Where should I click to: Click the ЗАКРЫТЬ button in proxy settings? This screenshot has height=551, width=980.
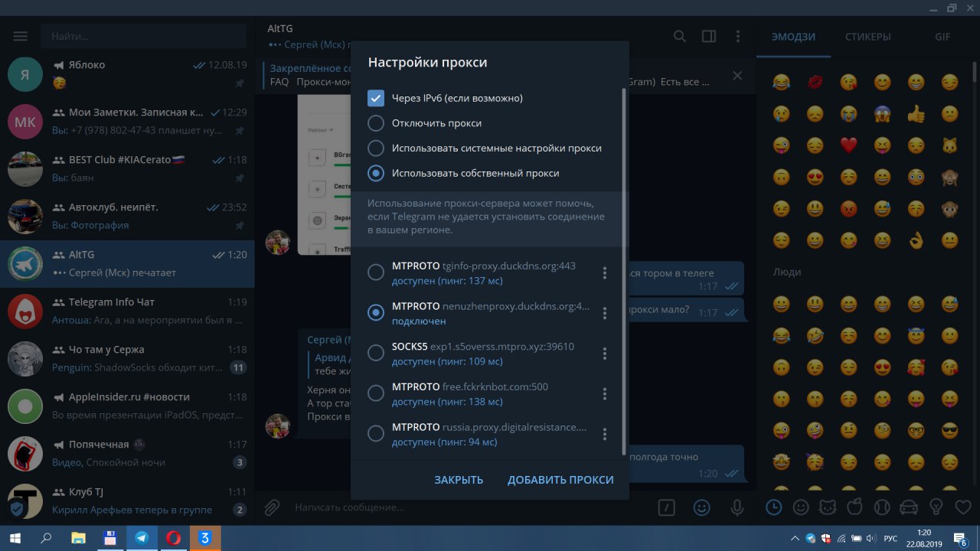click(459, 480)
